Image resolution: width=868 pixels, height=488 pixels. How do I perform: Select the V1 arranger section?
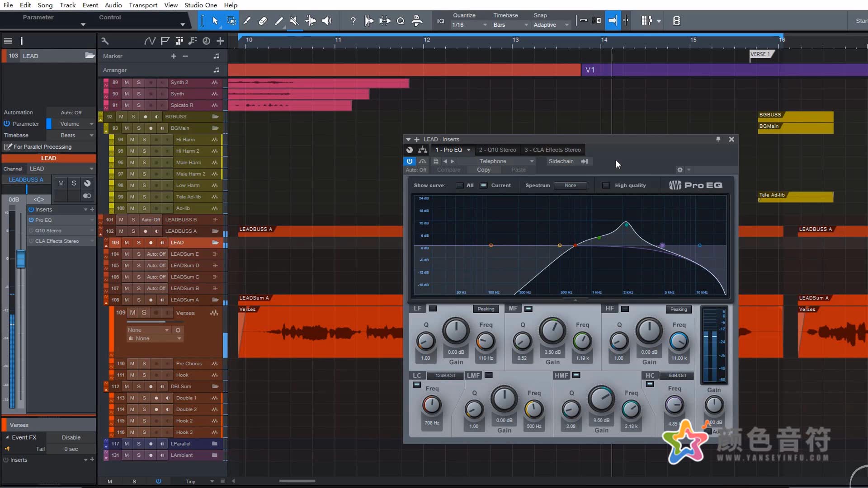(x=725, y=70)
